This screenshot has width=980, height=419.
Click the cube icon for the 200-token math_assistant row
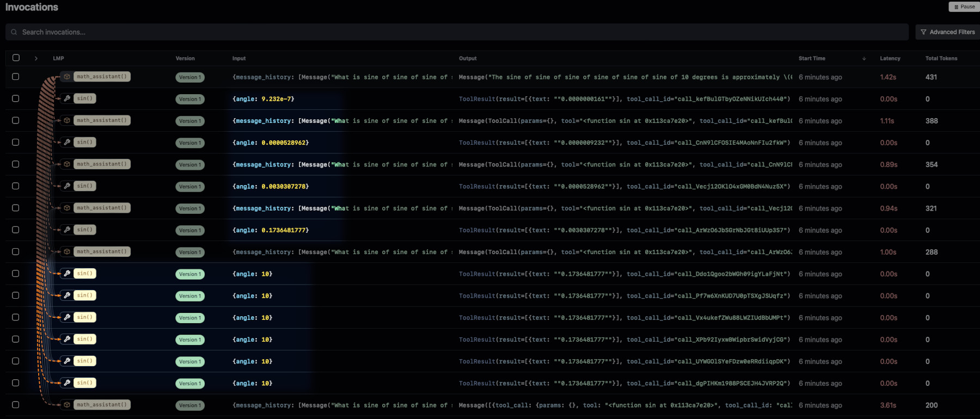[x=67, y=405]
